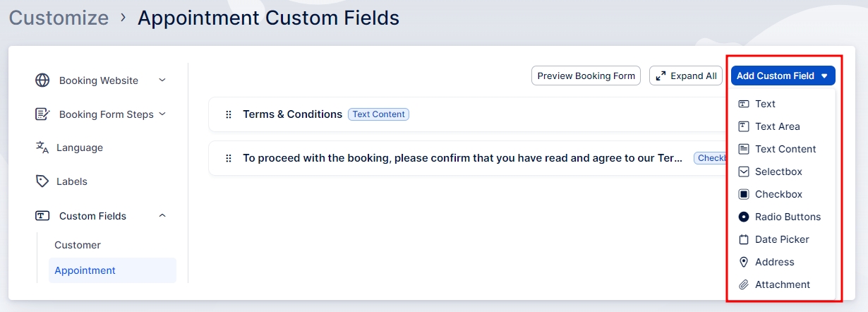The height and width of the screenshot is (312, 868).
Task: Click the Attachment paperclip icon
Action: click(x=743, y=284)
